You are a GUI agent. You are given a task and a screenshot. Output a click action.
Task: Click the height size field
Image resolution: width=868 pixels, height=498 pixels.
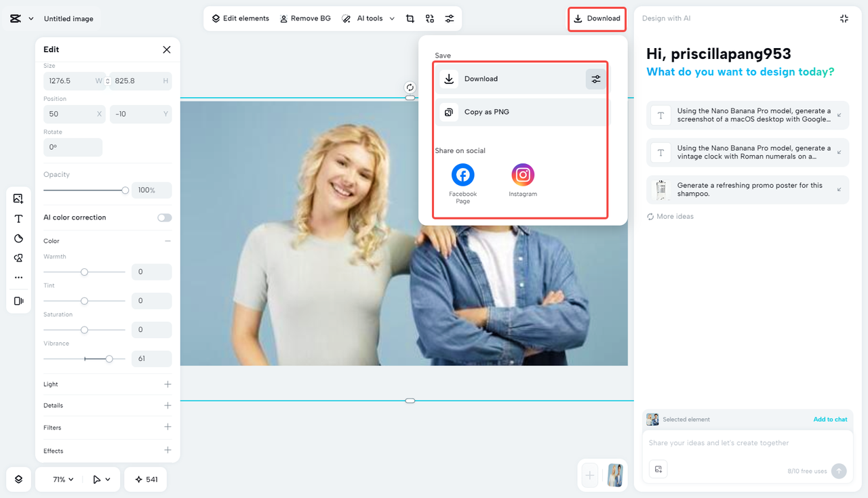tap(141, 81)
